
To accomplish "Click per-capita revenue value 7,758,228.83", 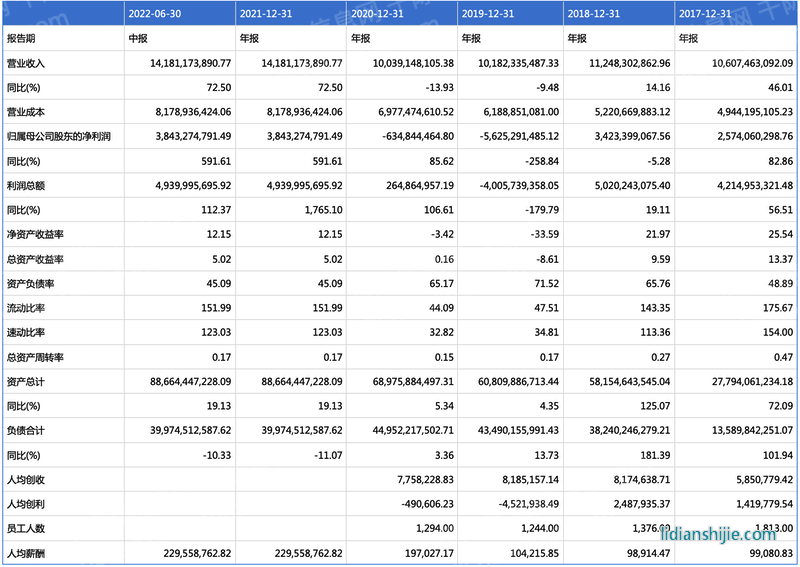I will click(426, 479).
